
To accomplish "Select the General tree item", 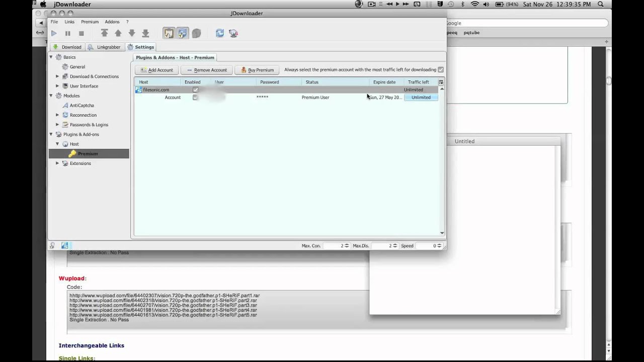I will (77, 67).
